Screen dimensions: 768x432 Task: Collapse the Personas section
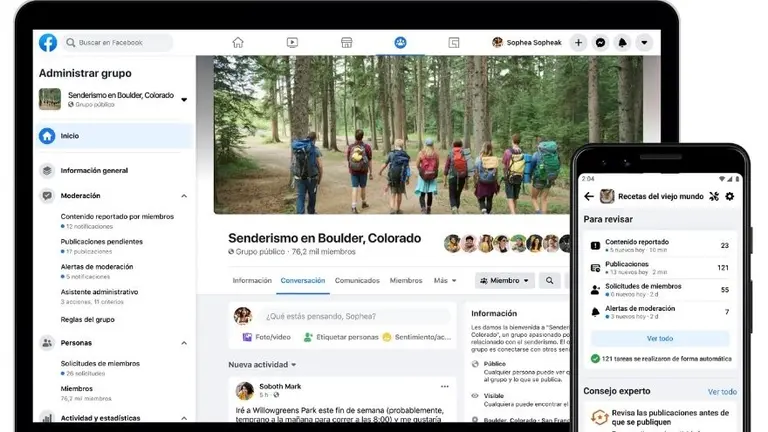(x=184, y=343)
